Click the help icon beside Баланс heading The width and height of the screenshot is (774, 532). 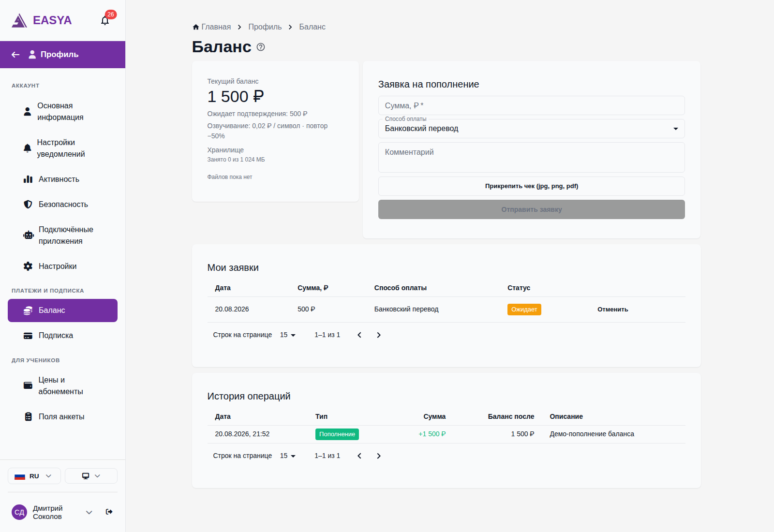tap(261, 47)
